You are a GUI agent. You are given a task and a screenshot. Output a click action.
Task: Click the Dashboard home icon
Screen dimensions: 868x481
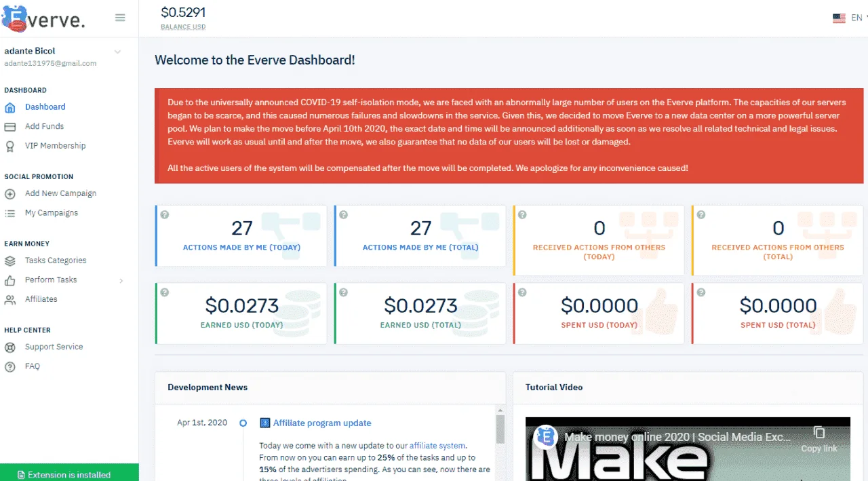pos(10,107)
